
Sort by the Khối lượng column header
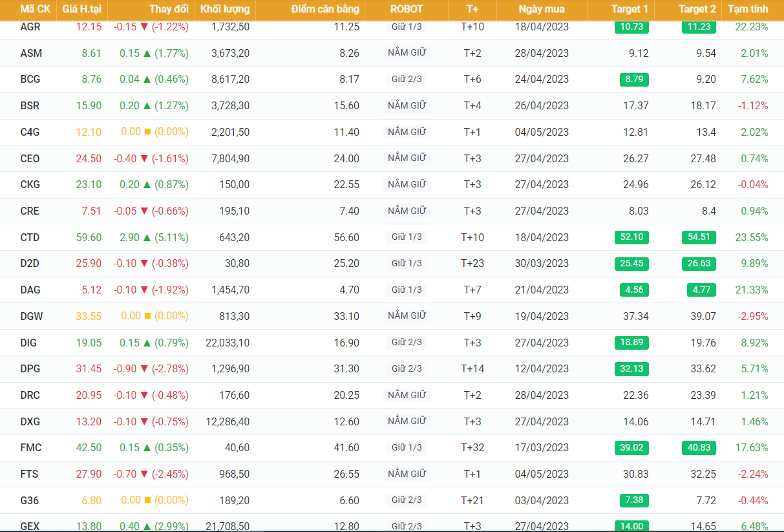[225, 9]
